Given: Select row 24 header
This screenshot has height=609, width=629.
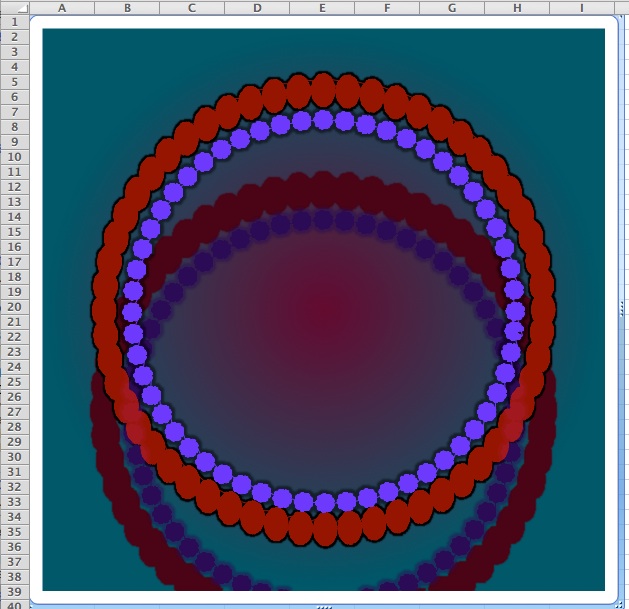Looking at the screenshot, I should tap(14, 367).
